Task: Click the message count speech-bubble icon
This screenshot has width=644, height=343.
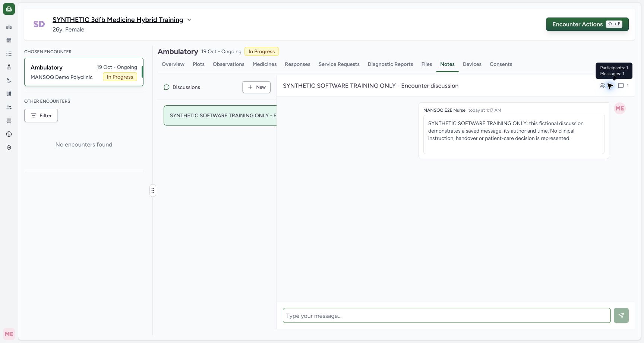Action: point(621,86)
